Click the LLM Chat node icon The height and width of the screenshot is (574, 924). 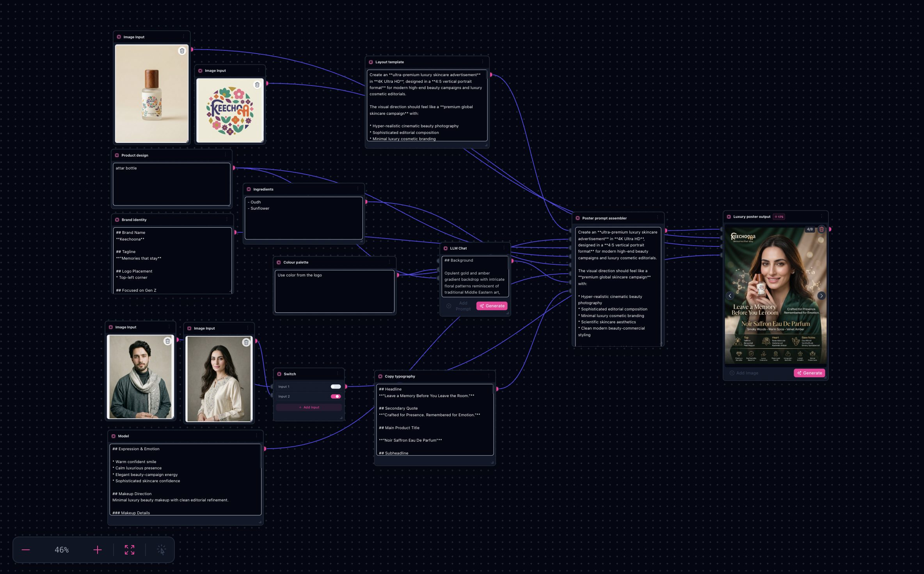pyautogui.click(x=446, y=248)
